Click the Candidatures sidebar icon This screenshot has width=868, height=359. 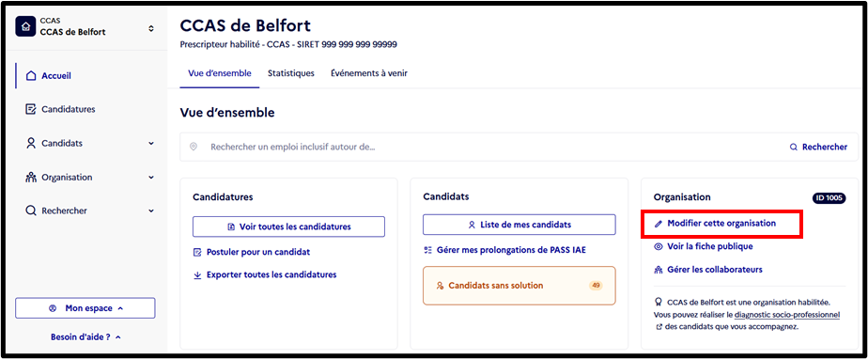[31, 110]
